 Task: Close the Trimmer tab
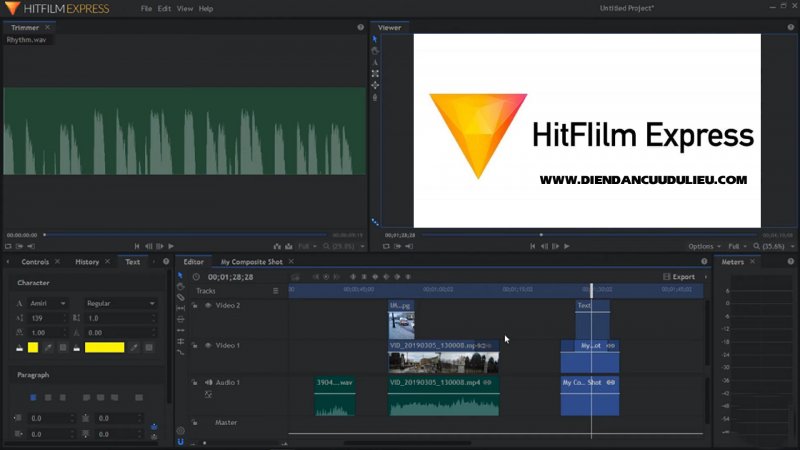[x=47, y=27]
